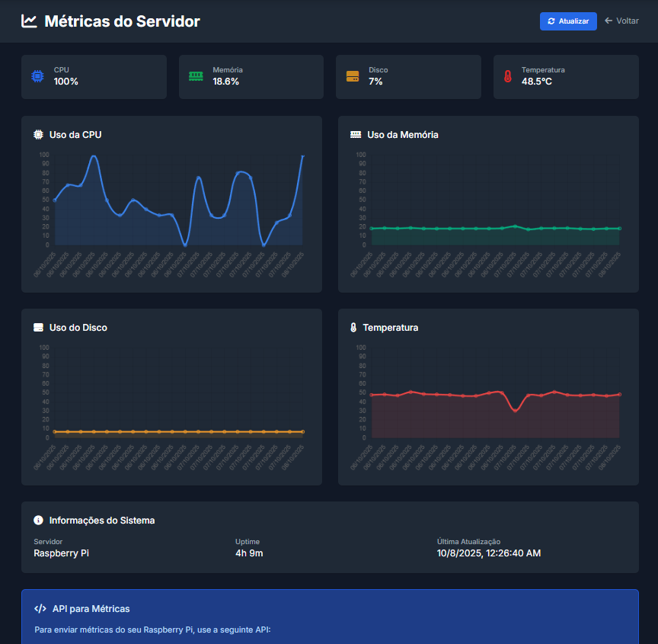Click the last data point on CPU chart
Screen dimensions: 658x644
click(x=302, y=156)
